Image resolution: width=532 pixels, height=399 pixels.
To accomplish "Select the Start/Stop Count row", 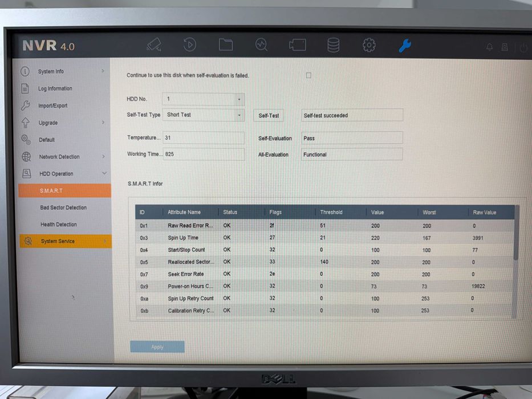I will point(324,250).
